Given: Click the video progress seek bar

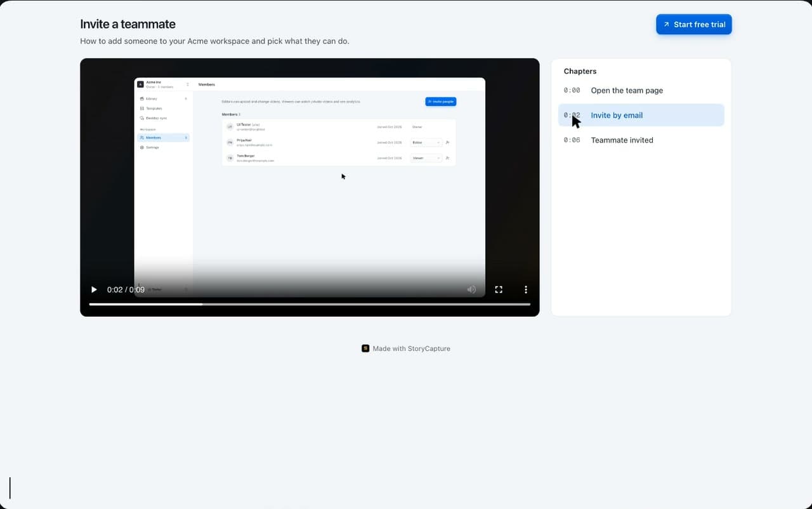Looking at the screenshot, I should coord(310,305).
